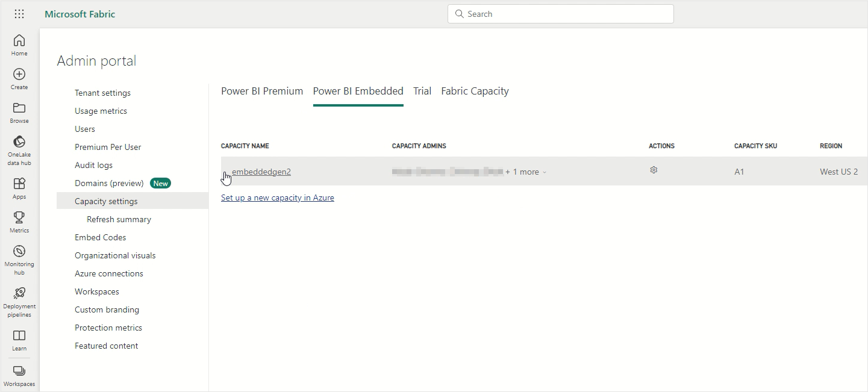This screenshot has height=392, width=868.
Task: Switch to the Fabric Capacity tab
Action: point(475,92)
